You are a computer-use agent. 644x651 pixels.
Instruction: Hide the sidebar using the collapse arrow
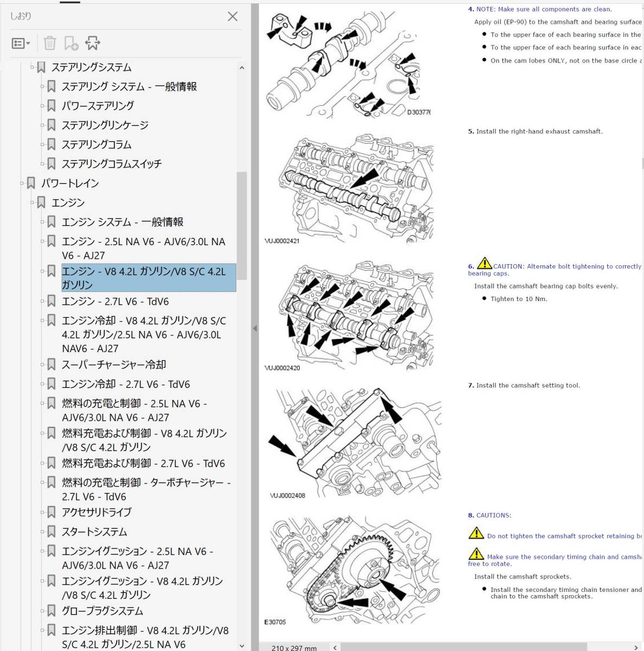coord(255,328)
